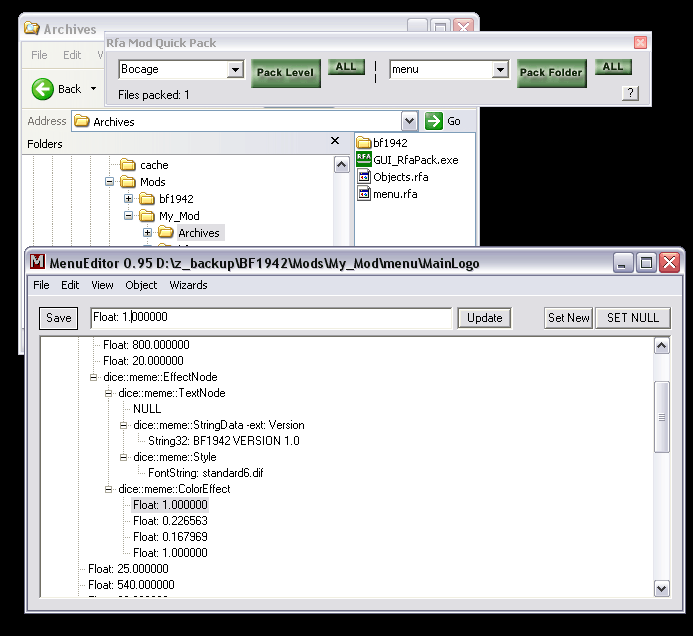
Task: Select menu.rfa file icon
Action: (364, 194)
